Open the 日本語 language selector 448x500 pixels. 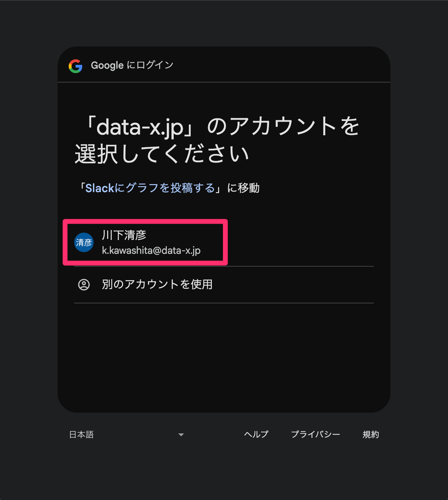click(x=127, y=435)
